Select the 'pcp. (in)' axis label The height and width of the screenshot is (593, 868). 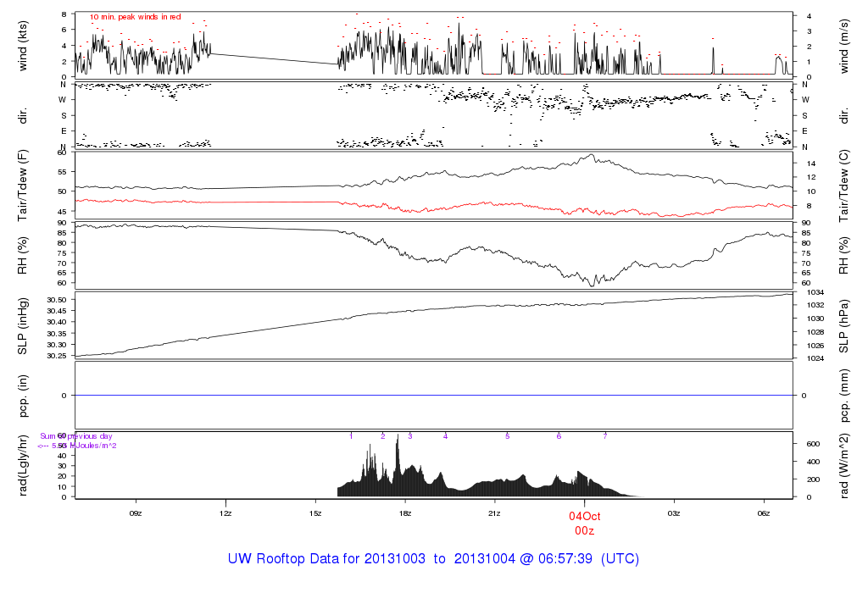click(x=23, y=396)
